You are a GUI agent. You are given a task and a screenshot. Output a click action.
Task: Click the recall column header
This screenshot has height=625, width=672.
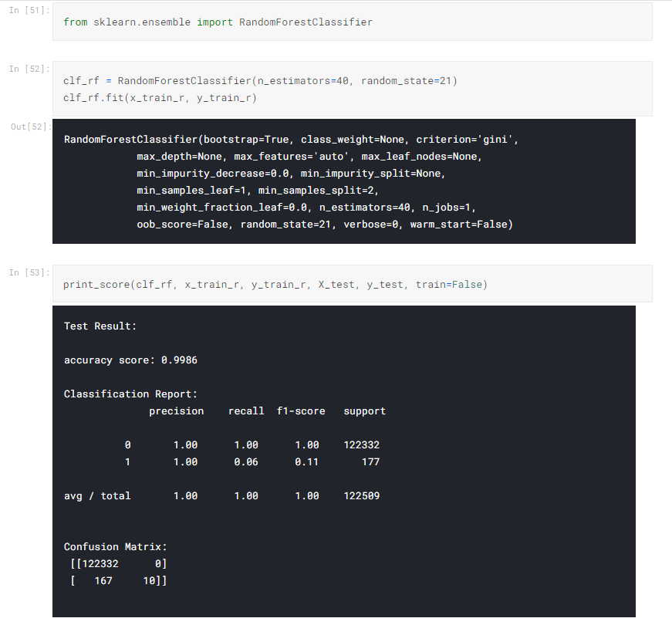click(x=246, y=411)
